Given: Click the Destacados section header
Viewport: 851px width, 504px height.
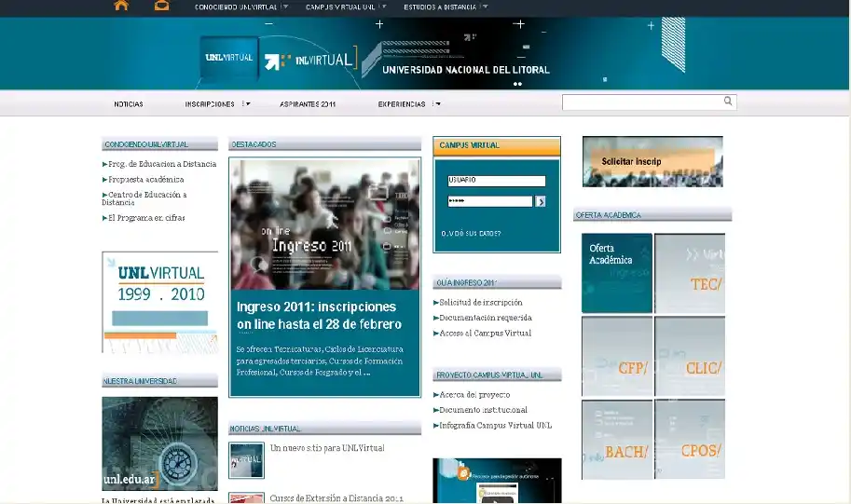Looking at the screenshot, I should coord(324,144).
